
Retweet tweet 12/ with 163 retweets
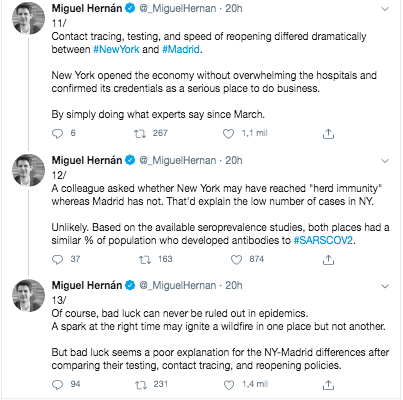click(145, 260)
